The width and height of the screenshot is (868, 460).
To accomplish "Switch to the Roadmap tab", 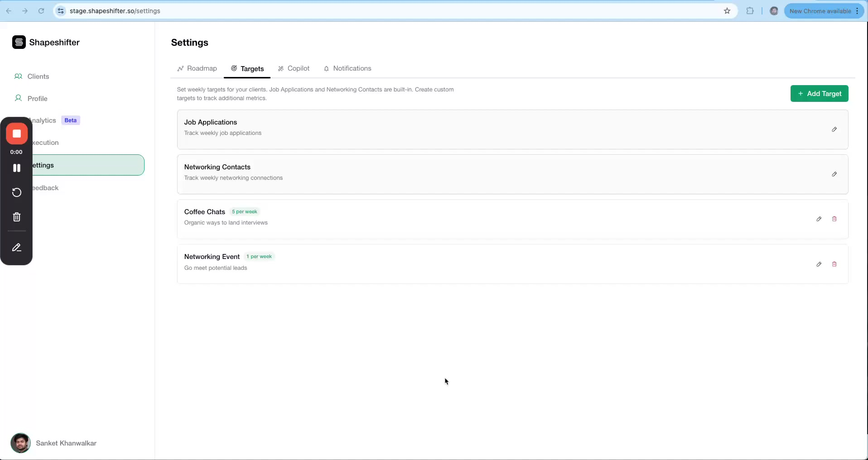I will click(x=197, y=68).
